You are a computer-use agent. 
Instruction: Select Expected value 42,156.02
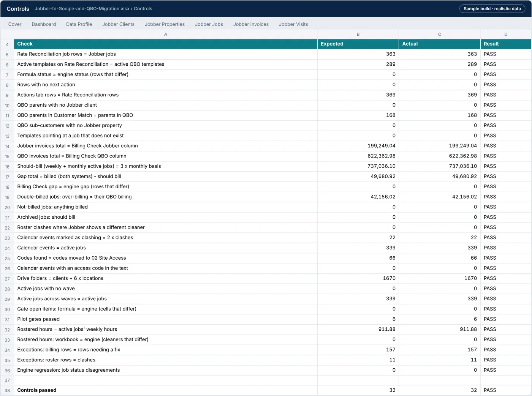[x=358, y=197]
